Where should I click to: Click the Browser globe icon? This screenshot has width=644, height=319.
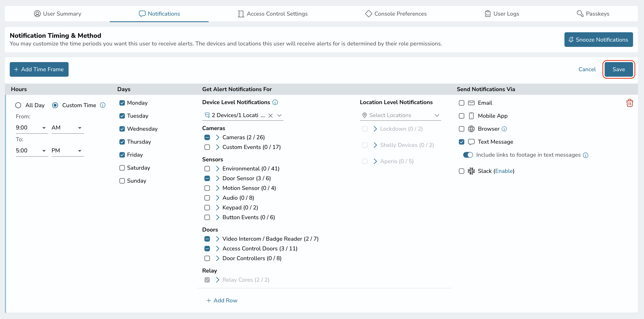pyautogui.click(x=471, y=129)
